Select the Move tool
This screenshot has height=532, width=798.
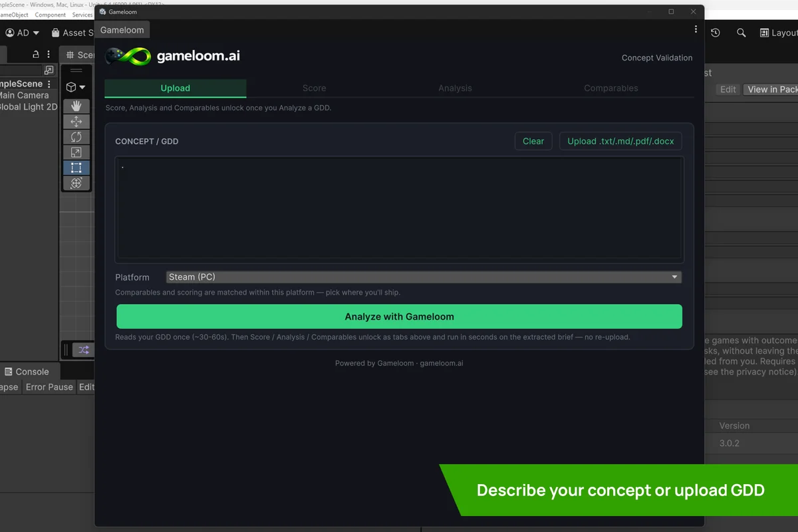76,122
